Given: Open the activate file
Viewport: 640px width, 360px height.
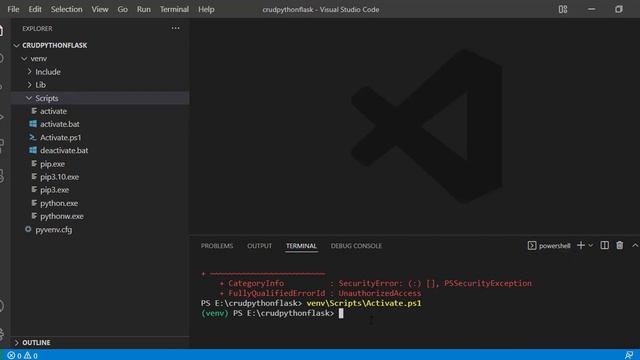Looking at the screenshot, I should (x=53, y=111).
